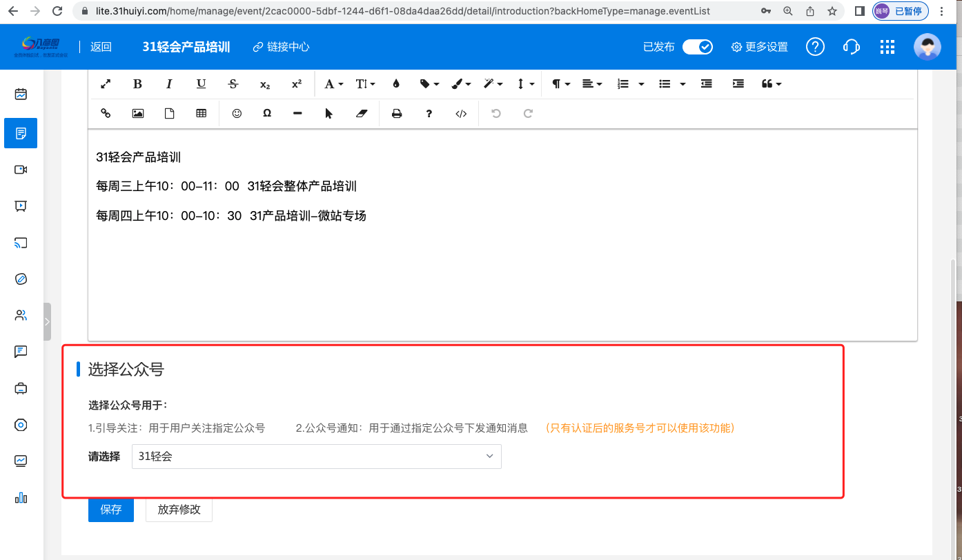Open the calendar overview sidebar icon
Screen dimensions: 962x560
click(x=21, y=94)
